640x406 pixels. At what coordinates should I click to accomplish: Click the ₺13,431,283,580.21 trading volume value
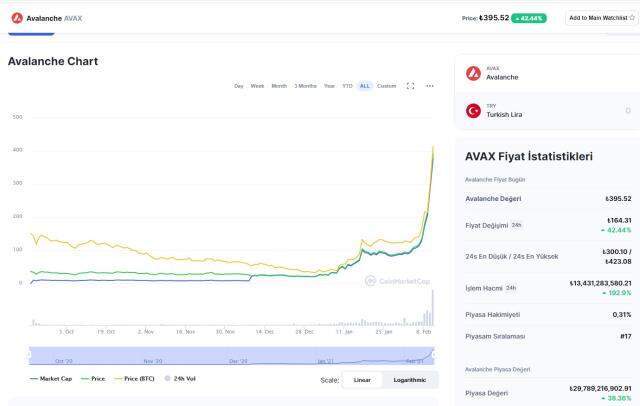tap(600, 283)
